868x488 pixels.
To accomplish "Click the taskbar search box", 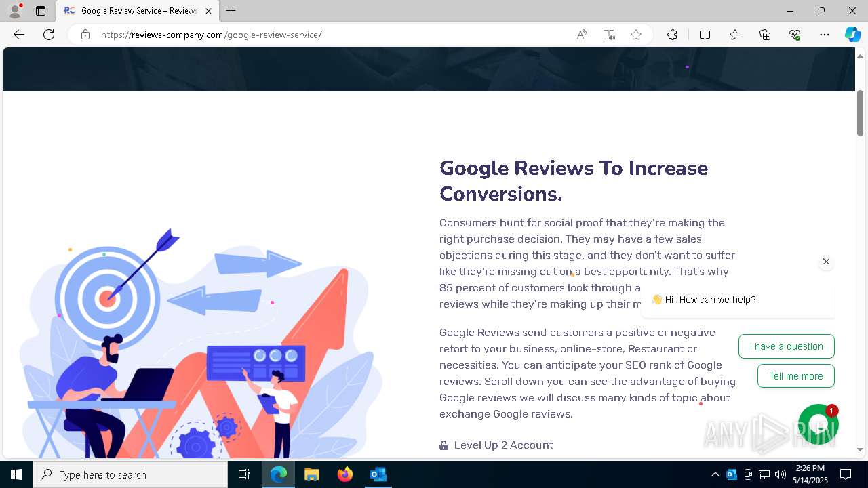I will coord(130,474).
